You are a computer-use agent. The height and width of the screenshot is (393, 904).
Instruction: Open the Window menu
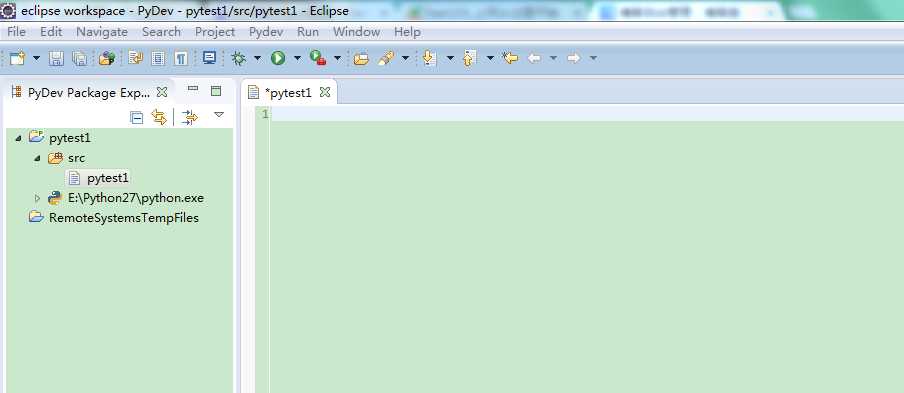tap(356, 32)
